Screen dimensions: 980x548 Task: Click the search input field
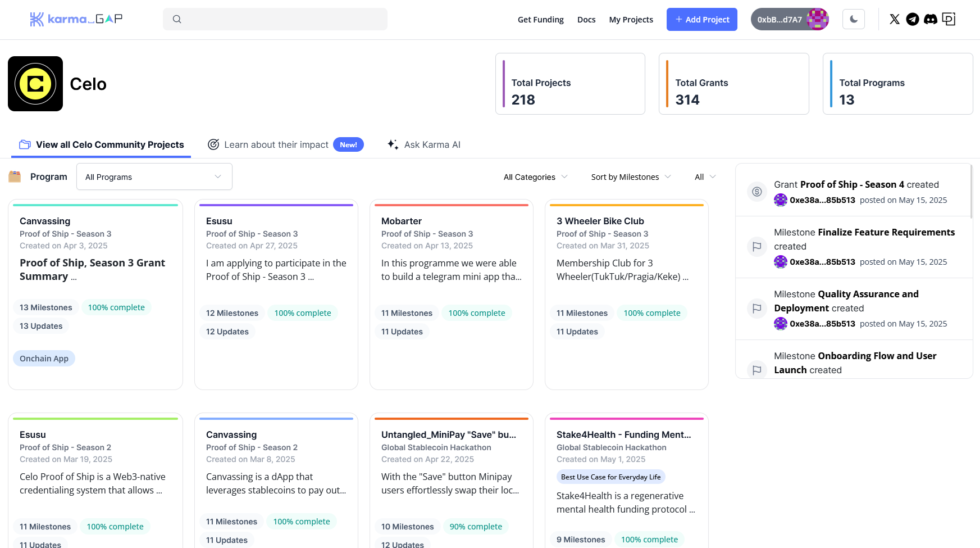(275, 19)
